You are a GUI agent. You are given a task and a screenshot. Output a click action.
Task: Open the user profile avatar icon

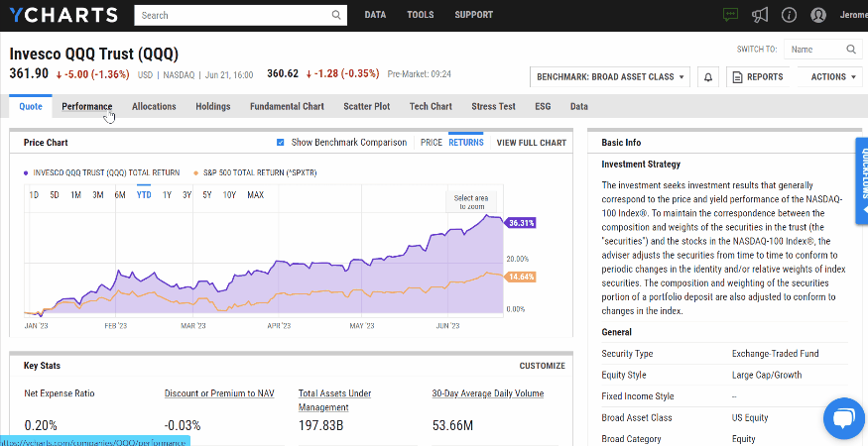click(818, 15)
